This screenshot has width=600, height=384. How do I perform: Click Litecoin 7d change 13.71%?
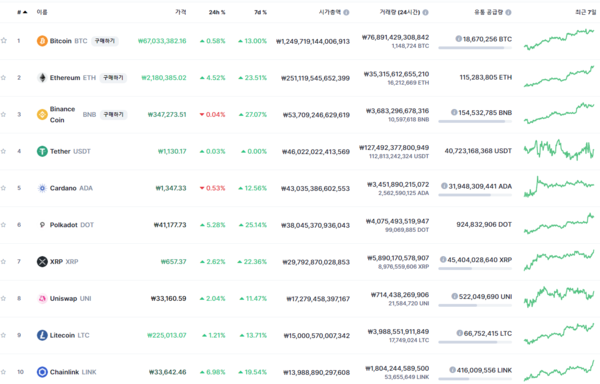tap(253, 335)
